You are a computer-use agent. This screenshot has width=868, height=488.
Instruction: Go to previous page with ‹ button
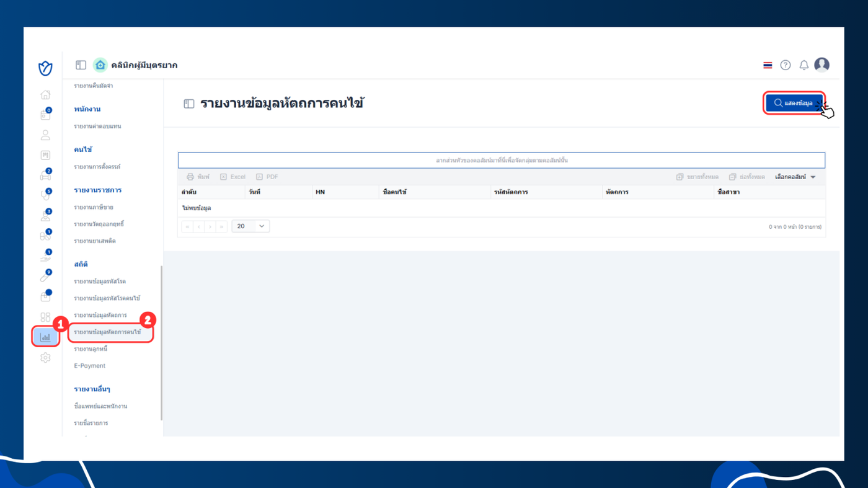coord(199,226)
